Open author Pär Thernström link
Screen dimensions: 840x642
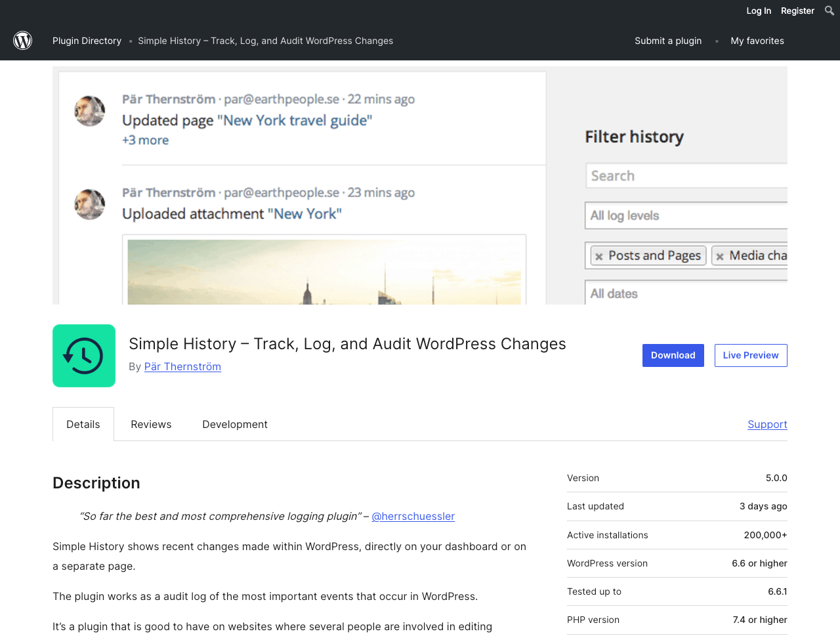point(182,366)
